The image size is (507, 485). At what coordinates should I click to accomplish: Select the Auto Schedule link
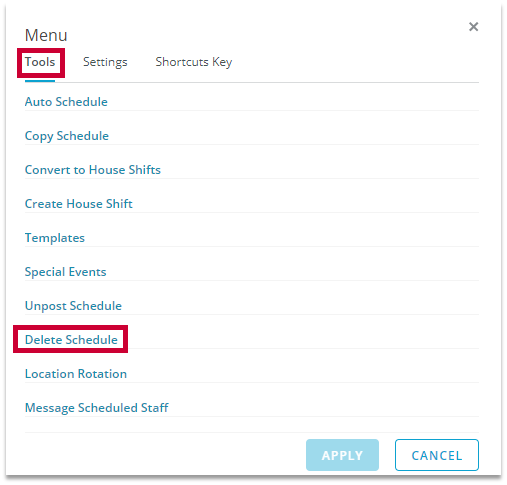66,102
